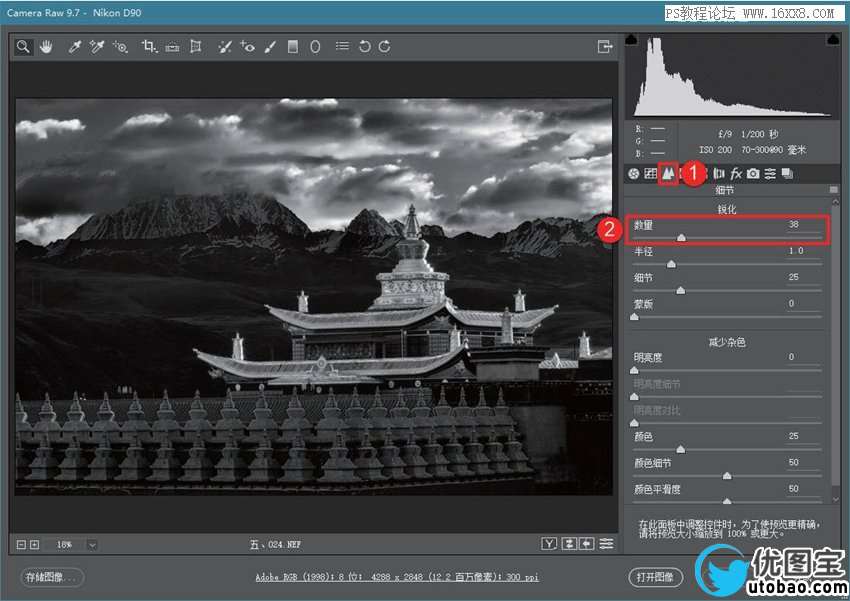Open the zoom level dropdown at 18%
This screenshot has height=601, width=850.
tap(92, 545)
